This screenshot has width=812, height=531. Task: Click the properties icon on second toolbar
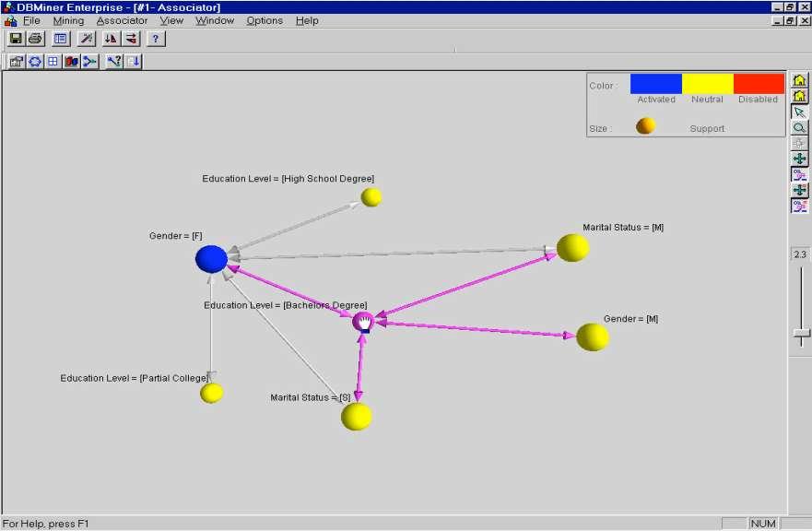pyautogui.click(x=16, y=62)
